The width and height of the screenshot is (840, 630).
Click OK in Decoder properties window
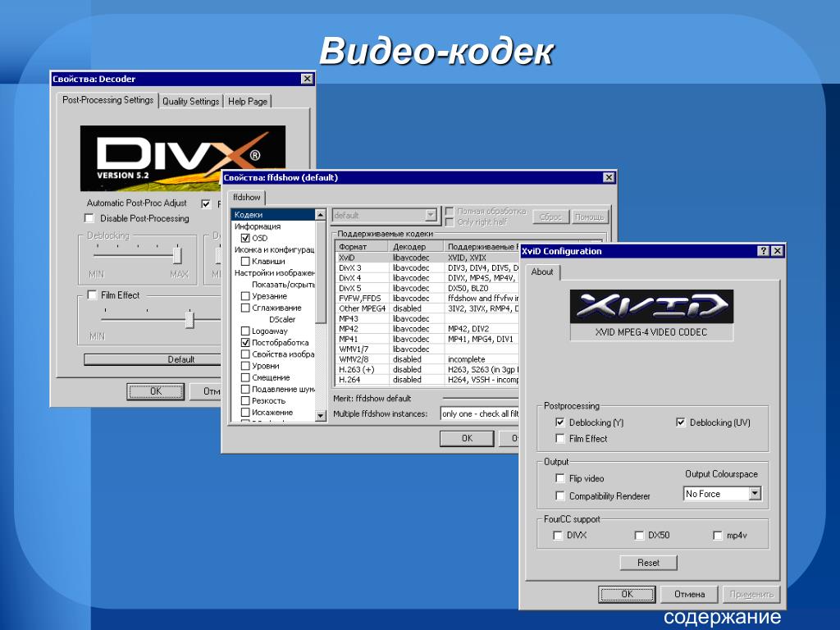[x=155, y=391]
